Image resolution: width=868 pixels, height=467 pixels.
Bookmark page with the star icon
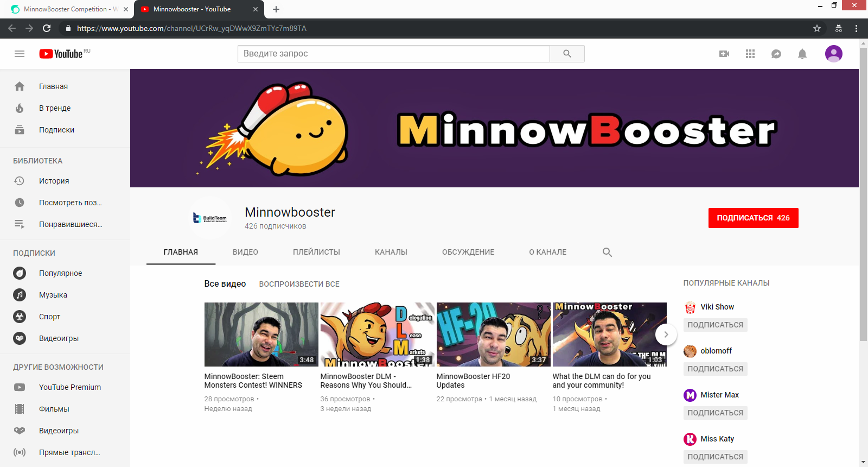pyautogui.click(x=817, y=28)
